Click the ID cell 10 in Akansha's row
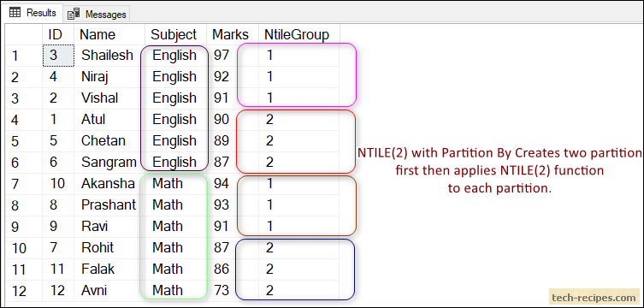Image resolution: width=644 pixels, height=308 pixels. (x=58, y=184)
